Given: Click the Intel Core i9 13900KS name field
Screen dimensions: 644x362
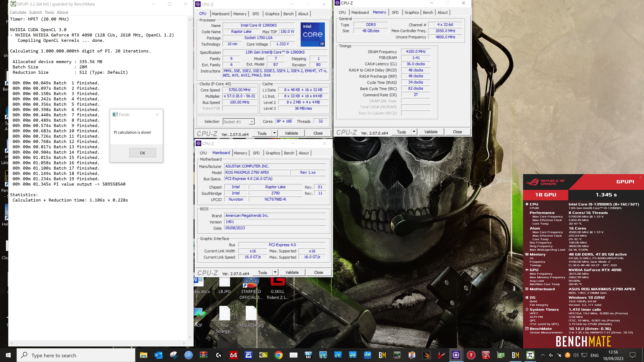Looking at the screenshot, I should 258,25.
